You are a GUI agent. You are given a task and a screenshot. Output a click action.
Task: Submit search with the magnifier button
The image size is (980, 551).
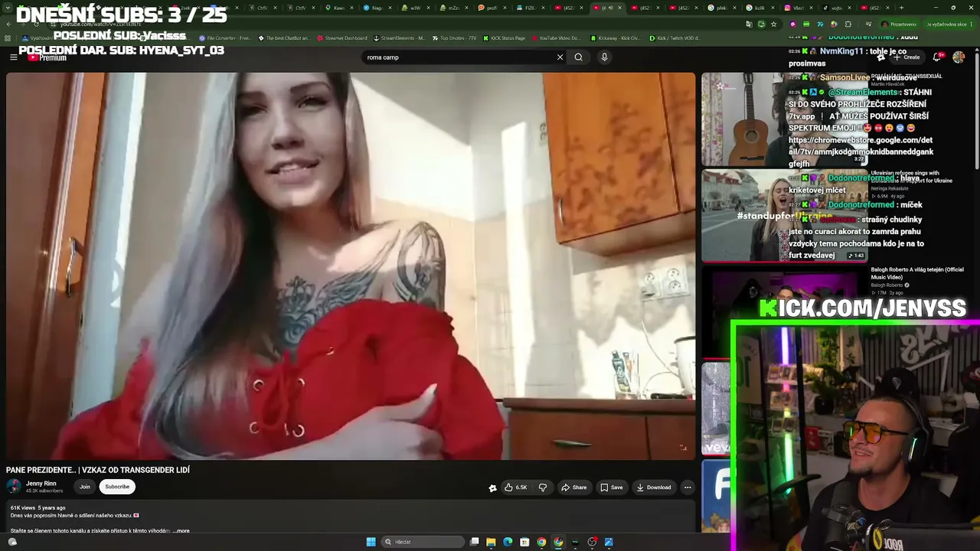(579, 57)
